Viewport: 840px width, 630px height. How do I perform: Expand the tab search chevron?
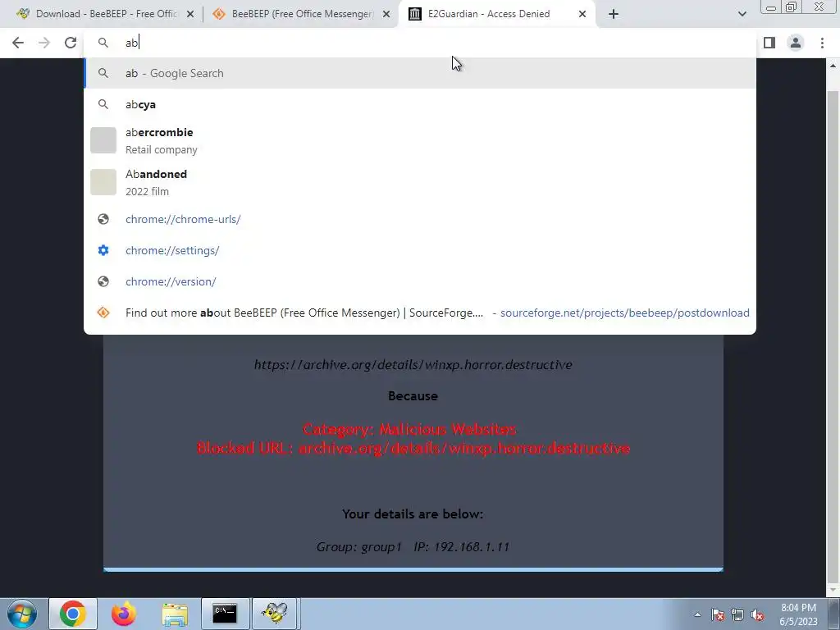coord(742,14)
